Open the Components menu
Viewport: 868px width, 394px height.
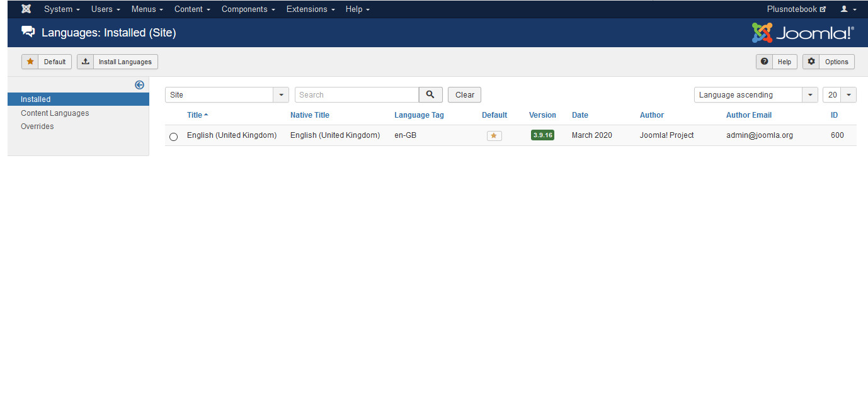tap(248, 9)
